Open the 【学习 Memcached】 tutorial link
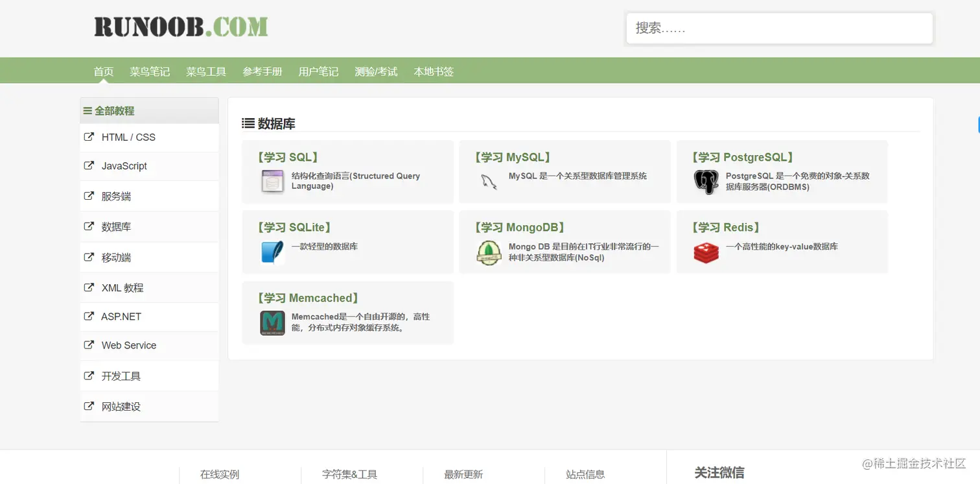980x484 pixels. (x=307, y=298)
